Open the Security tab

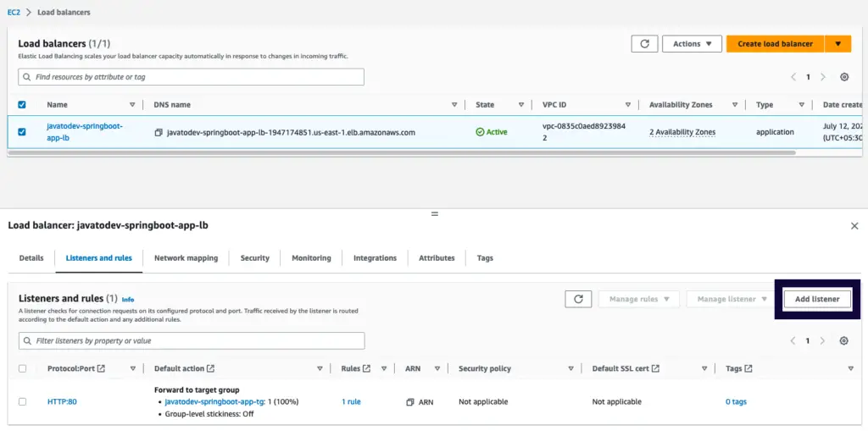tap(254, 257)
